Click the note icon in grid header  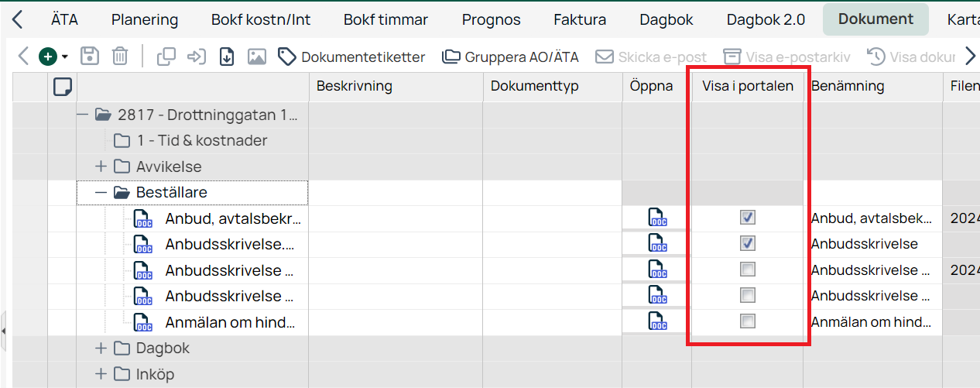62,87
